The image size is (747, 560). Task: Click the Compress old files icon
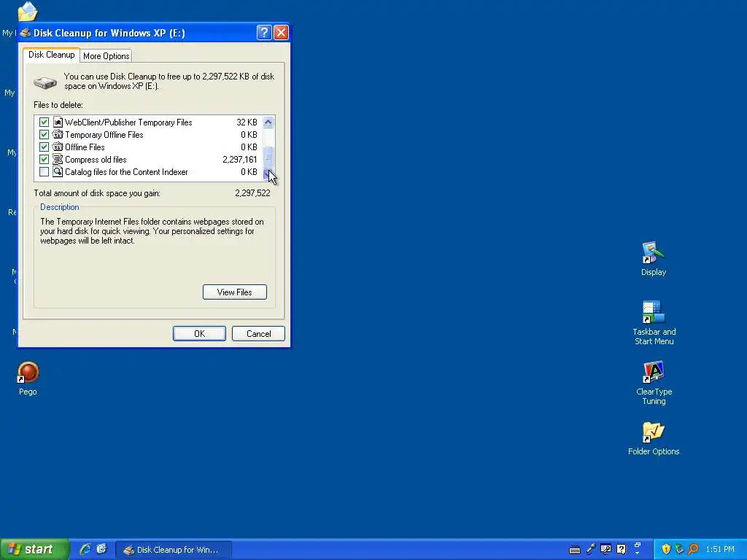pyautogui.click(x=58, y=160)
